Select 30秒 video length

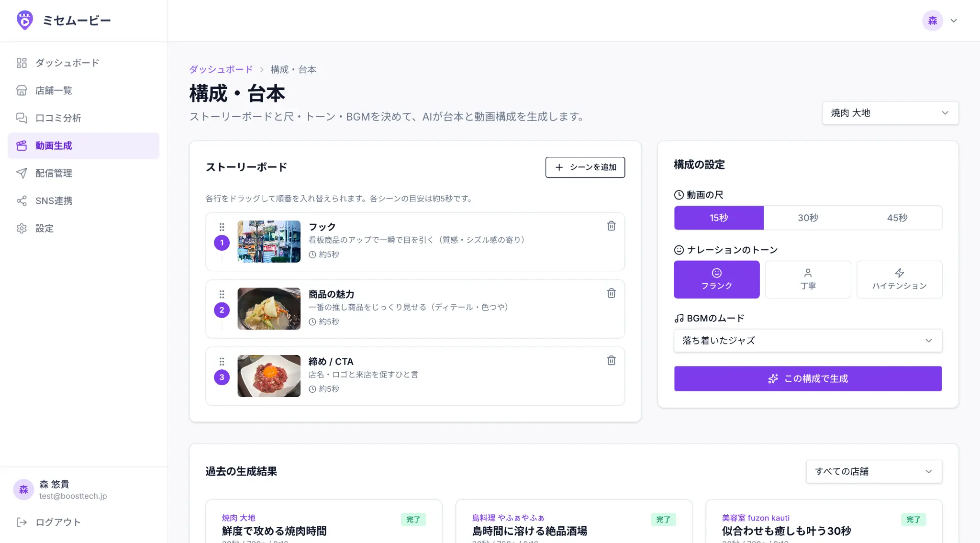pyautogui.click(x=808, y=218)
